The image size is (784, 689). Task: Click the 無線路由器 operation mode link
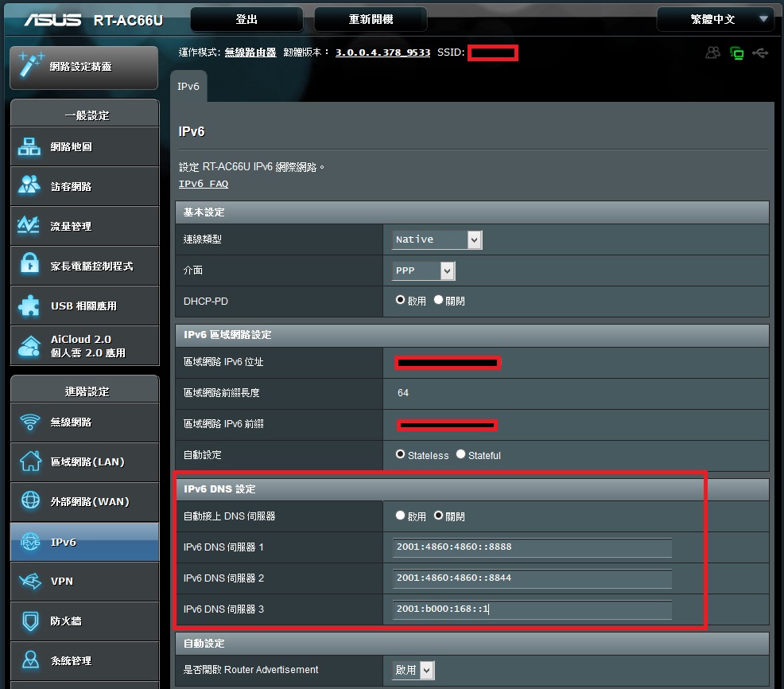250,52
